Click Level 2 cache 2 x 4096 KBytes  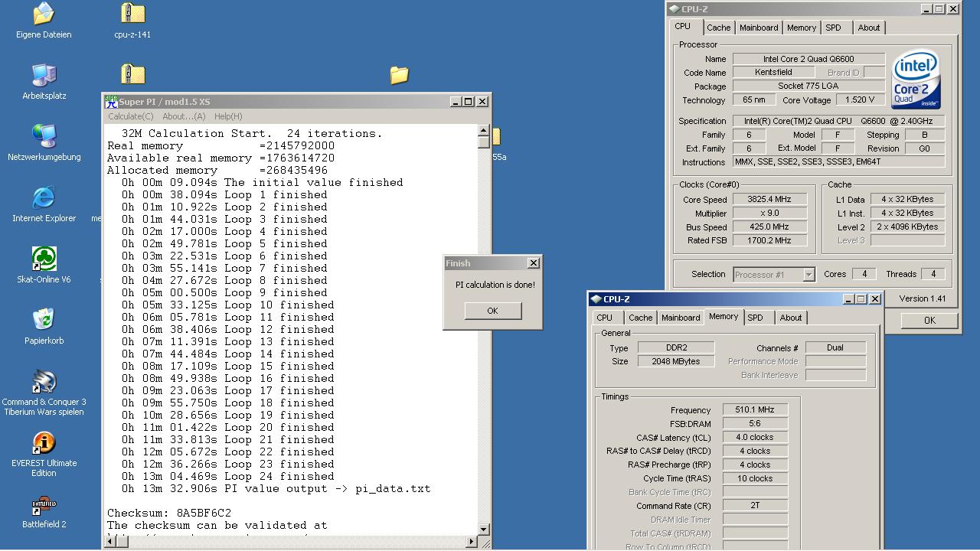point(907,227)
